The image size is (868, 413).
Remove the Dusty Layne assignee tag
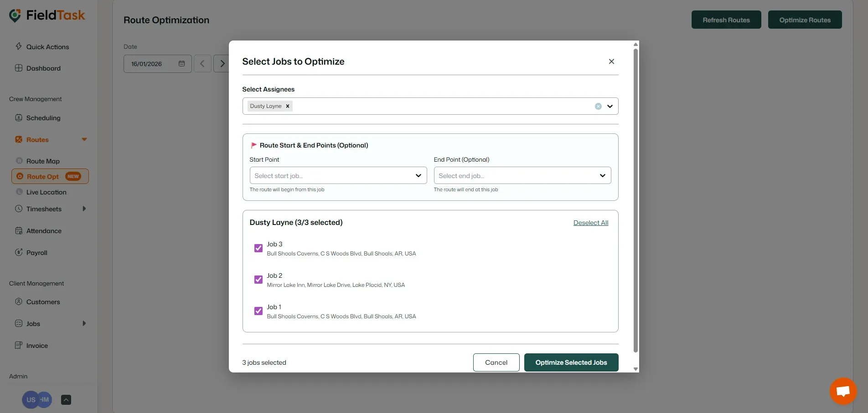click(x=287, y=106)
